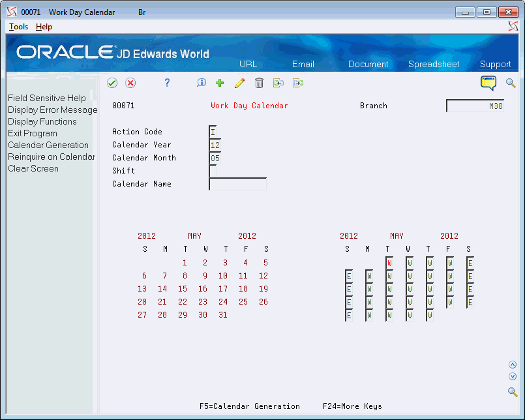525x420 pixels.
Task: Click F5=Calendar Generation text
Action: point(249,406)
